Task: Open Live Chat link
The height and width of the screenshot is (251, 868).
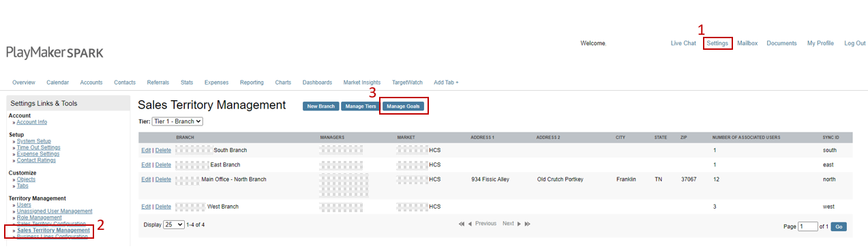Action: coord(683,43)
